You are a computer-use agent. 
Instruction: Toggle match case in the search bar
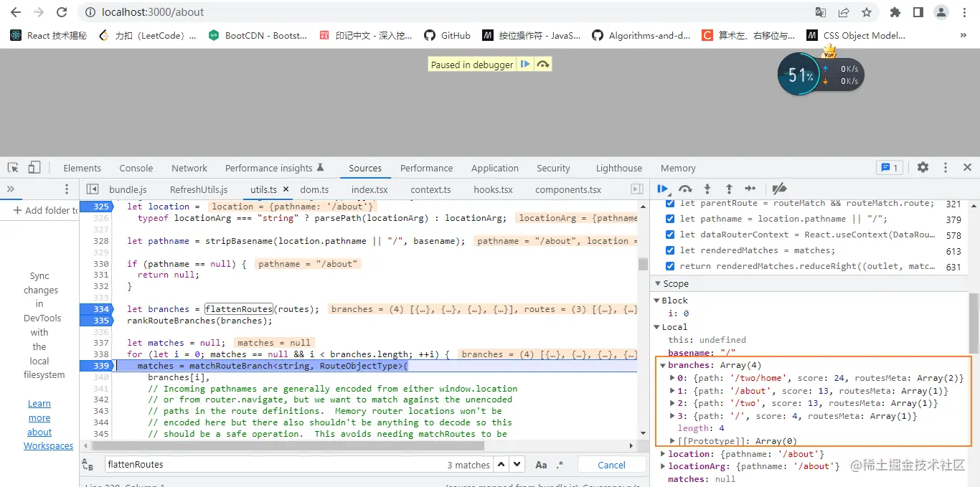pos(541,464)
